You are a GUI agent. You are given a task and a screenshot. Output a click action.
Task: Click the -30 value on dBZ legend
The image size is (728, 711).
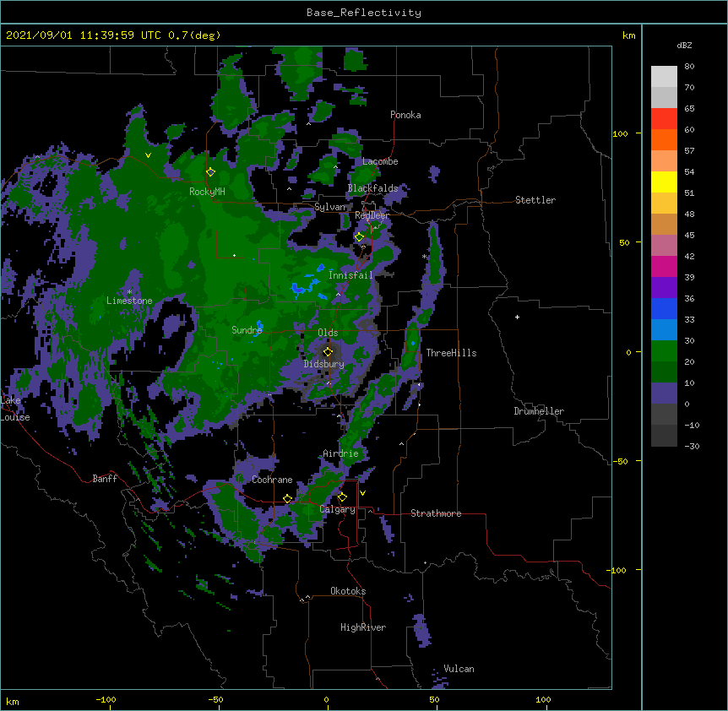(692, 447)
